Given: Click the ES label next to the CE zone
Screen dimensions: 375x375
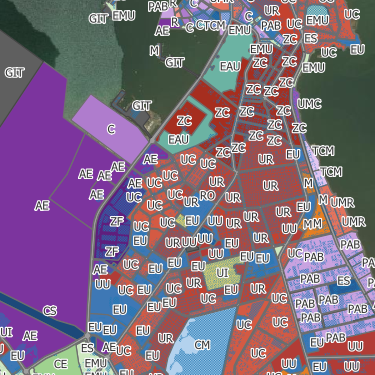Looking at the screenshot, I should click(x=87, y=348).
